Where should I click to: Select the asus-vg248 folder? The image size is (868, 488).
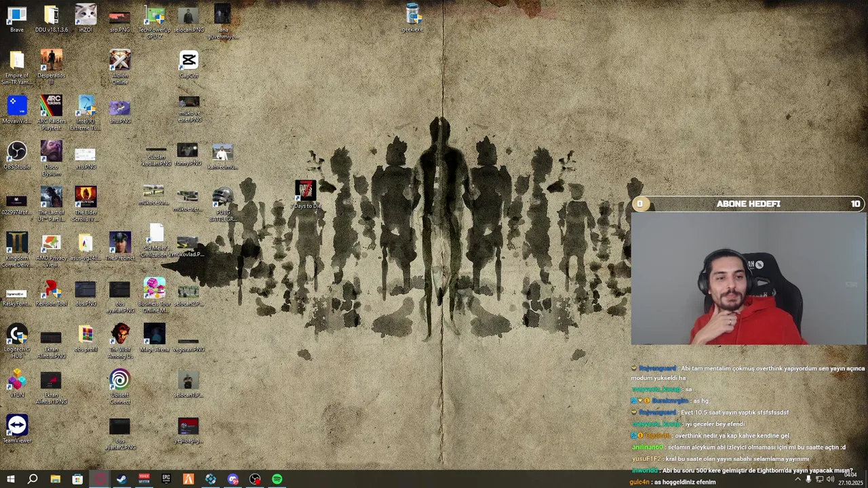pos(85,247)
